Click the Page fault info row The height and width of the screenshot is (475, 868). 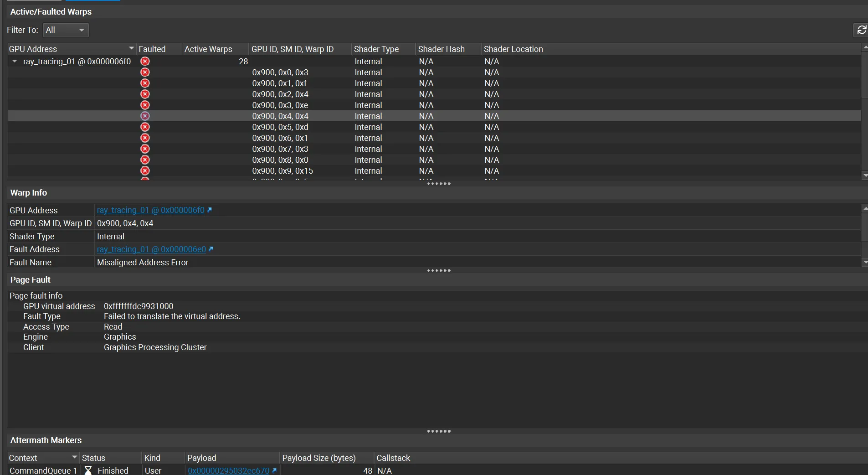tap(437, 296)
